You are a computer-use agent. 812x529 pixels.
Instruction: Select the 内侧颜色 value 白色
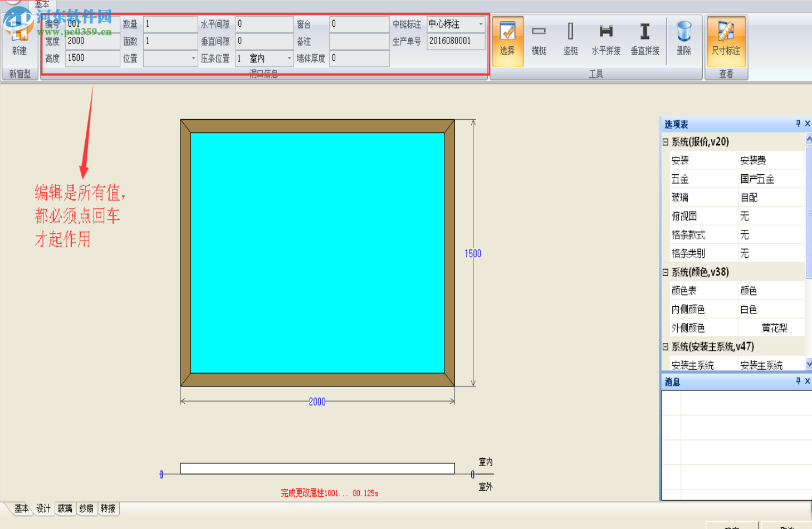pyautogui.click(x=771, y=310)
